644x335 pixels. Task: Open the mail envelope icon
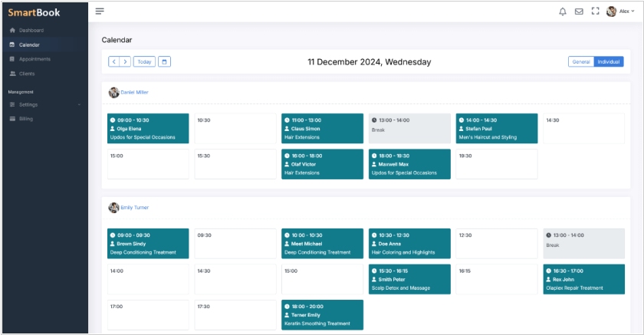(x=579, y=11)
